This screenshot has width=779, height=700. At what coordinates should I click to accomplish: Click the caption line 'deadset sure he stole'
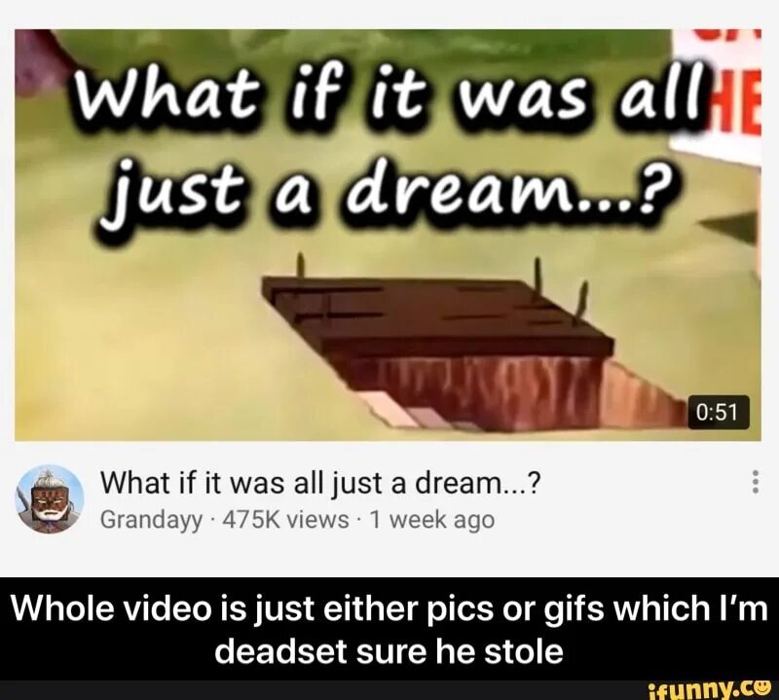[389, 650]
